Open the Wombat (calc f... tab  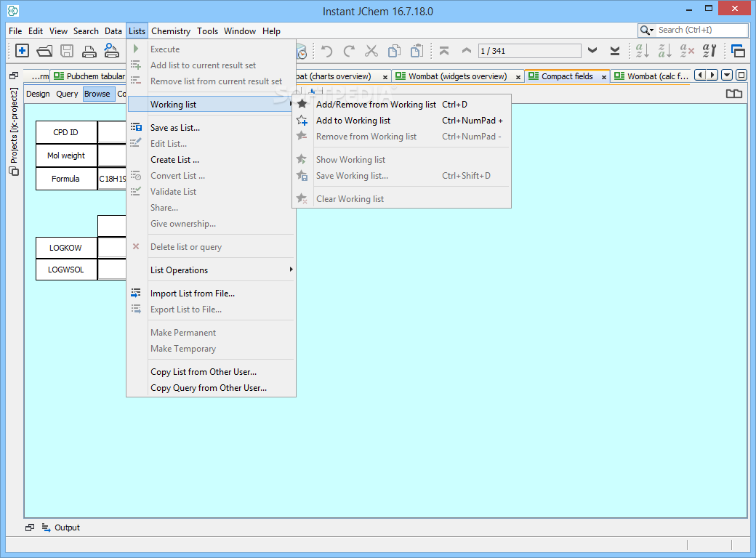(651, 76)
